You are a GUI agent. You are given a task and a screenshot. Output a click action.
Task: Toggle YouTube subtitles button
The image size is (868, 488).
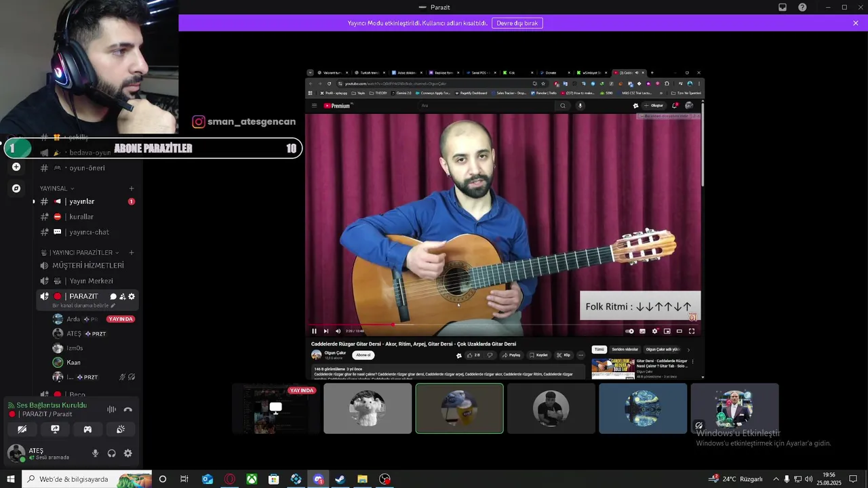[x=642, y=331]
